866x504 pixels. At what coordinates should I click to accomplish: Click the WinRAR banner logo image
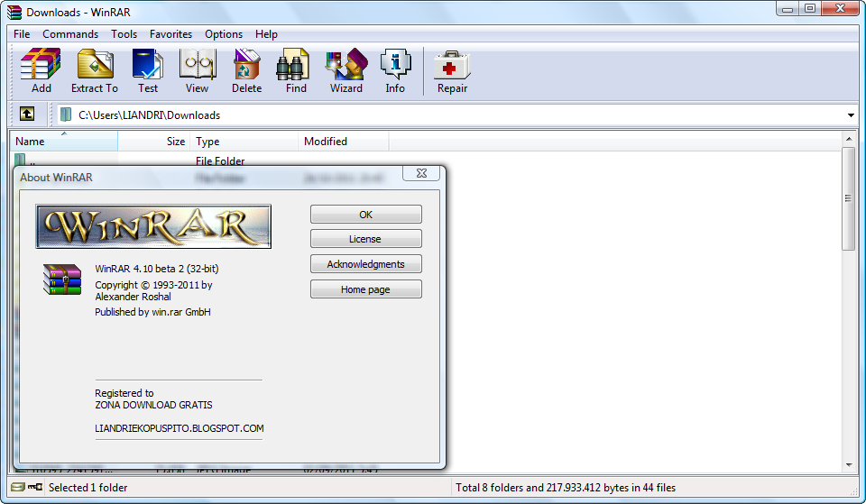click(x=153, y=226)
